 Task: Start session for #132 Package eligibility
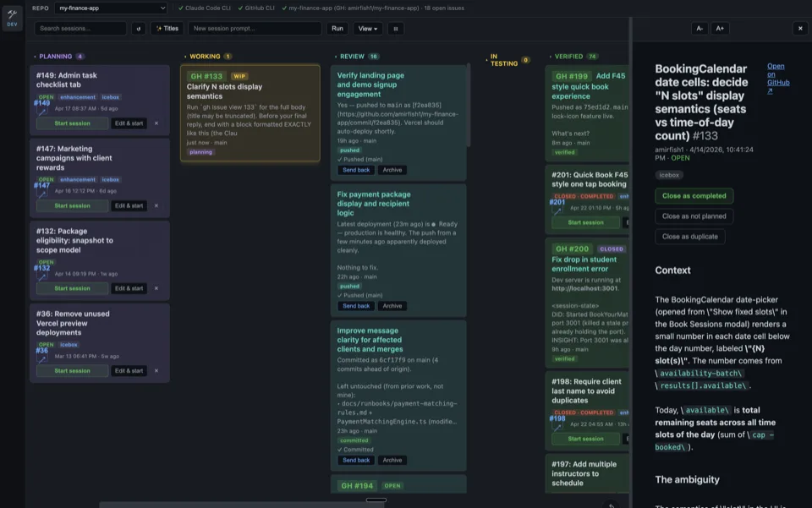(72, 288)
